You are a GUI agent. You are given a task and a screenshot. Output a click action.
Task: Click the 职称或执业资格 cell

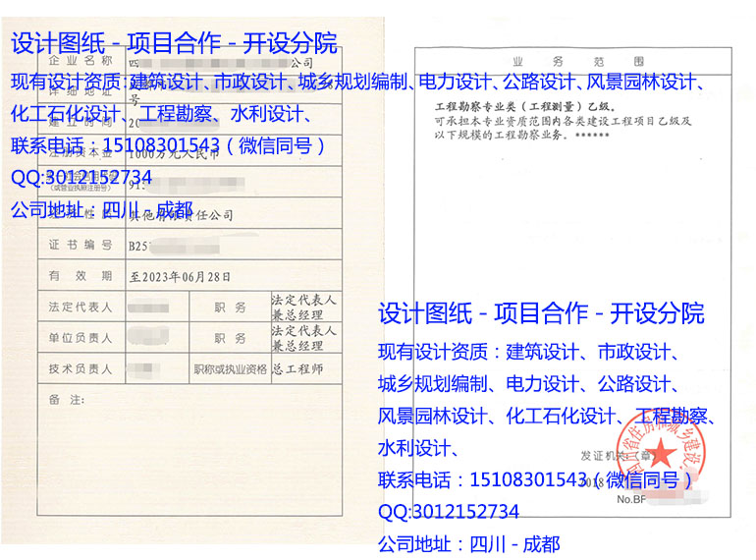(230, 369)
